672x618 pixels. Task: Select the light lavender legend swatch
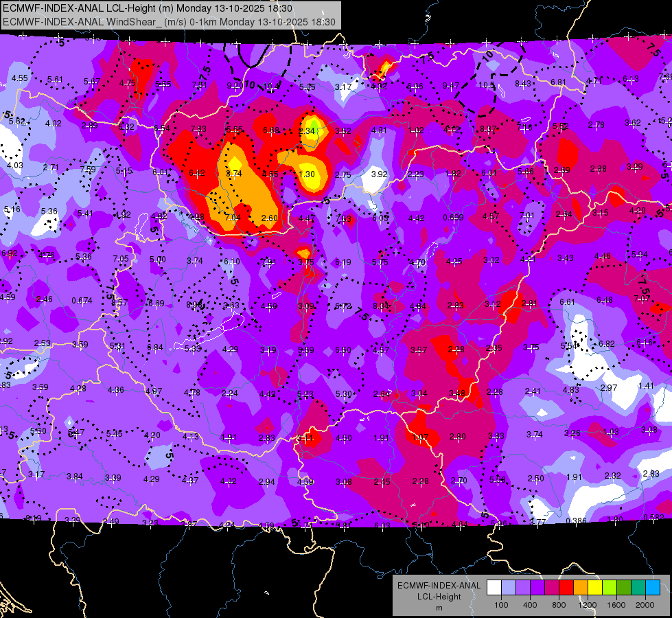[508, 588]
